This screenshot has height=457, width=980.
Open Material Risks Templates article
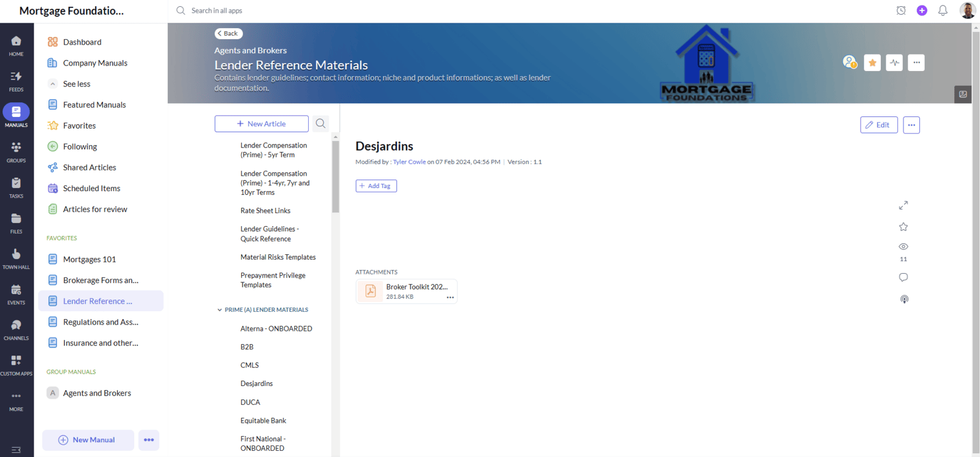(x=278, y=257)
